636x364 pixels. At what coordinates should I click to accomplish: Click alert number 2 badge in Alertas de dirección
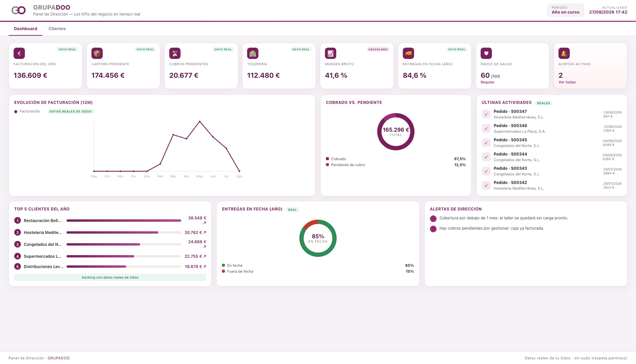(433, 229)
